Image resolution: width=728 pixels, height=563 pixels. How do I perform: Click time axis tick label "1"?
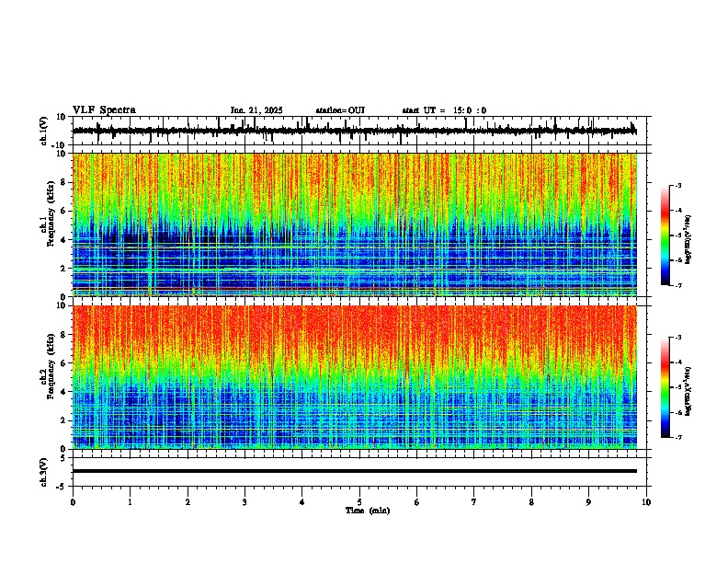click(131, 502)
